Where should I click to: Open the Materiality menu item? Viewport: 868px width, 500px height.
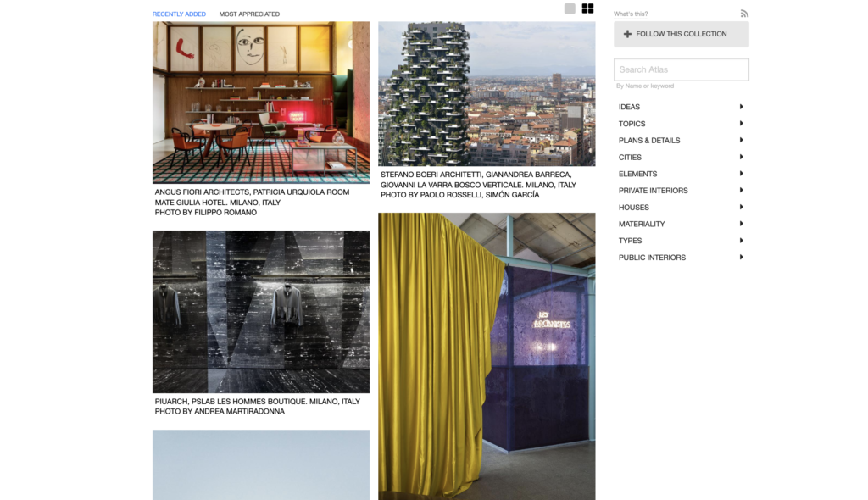point(642,224)
